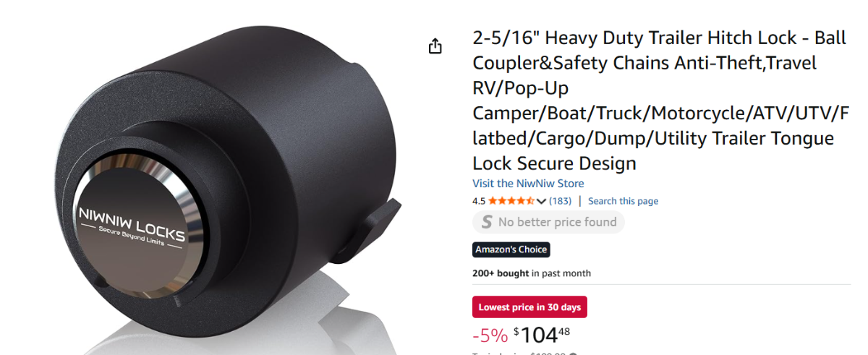Expand the ratings chevron next to the stars
The width and height of the screenshot is (868, 355).
tap(542, 201)
